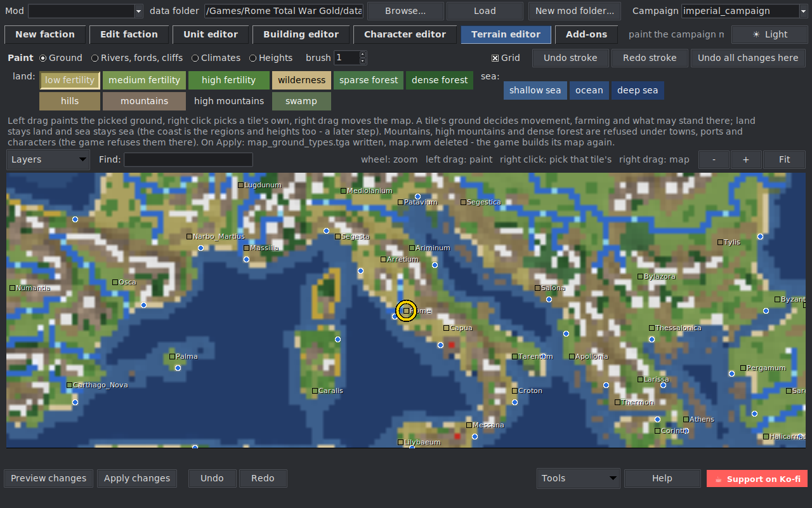The height and width of the screenshot is (508, 812).
Task: Click the Pergamum settlement marker
Action: coord(743,368)
